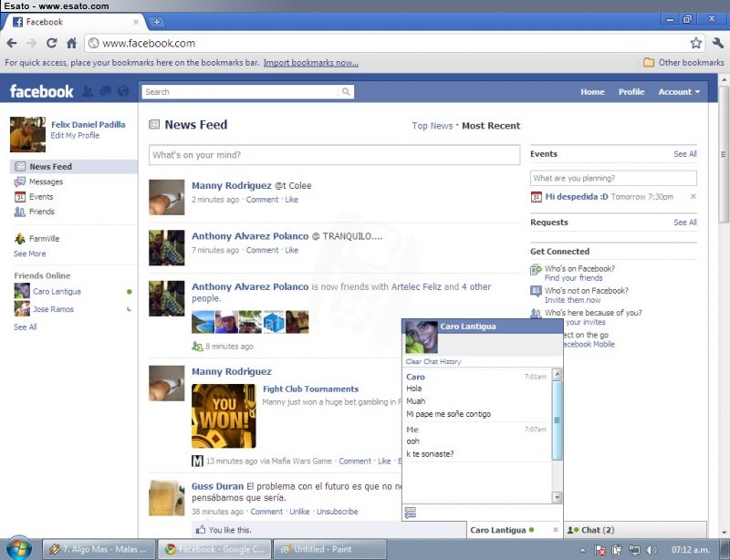This screenshot has width=730, height=560.
Task: Unsubscribe from the Guss Duran post
Action: click(x=337, y=512)
